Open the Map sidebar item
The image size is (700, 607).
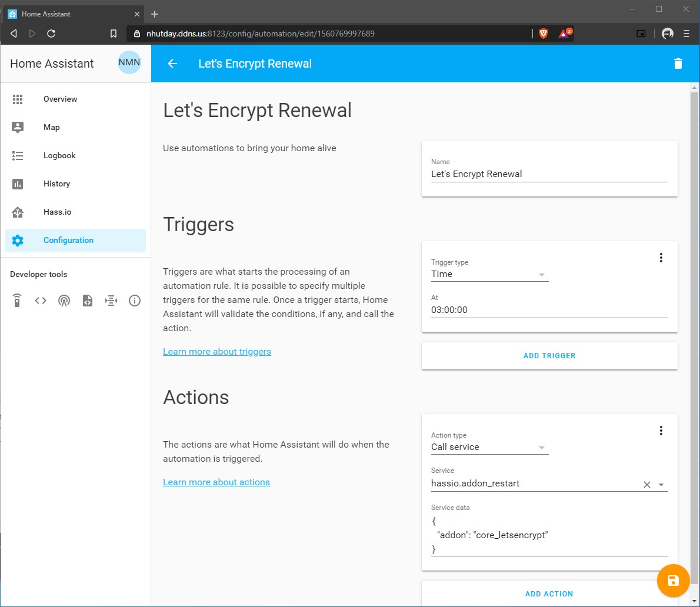click(75, 127)
